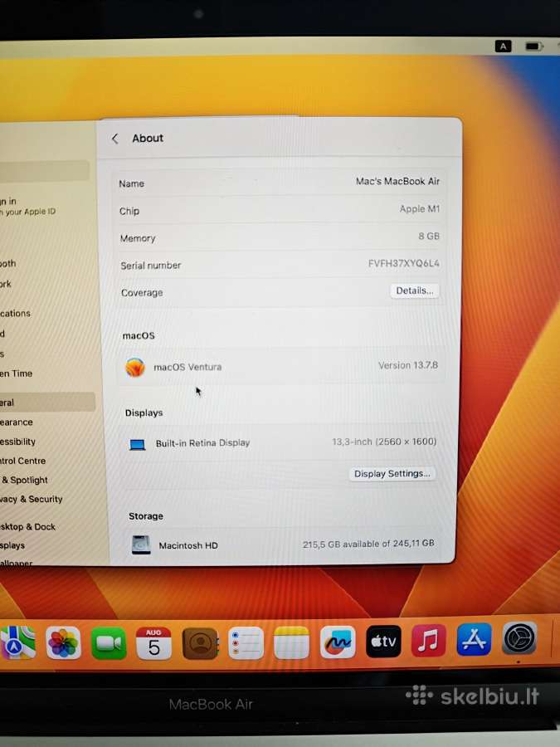Open the App Store in Dock

pos(474,639)
